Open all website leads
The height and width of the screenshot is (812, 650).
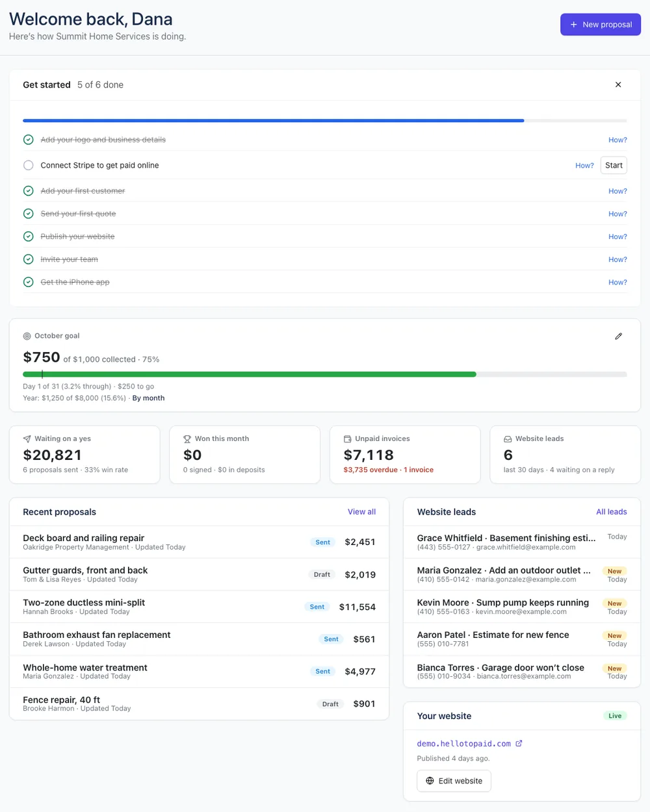click(612, 512)
